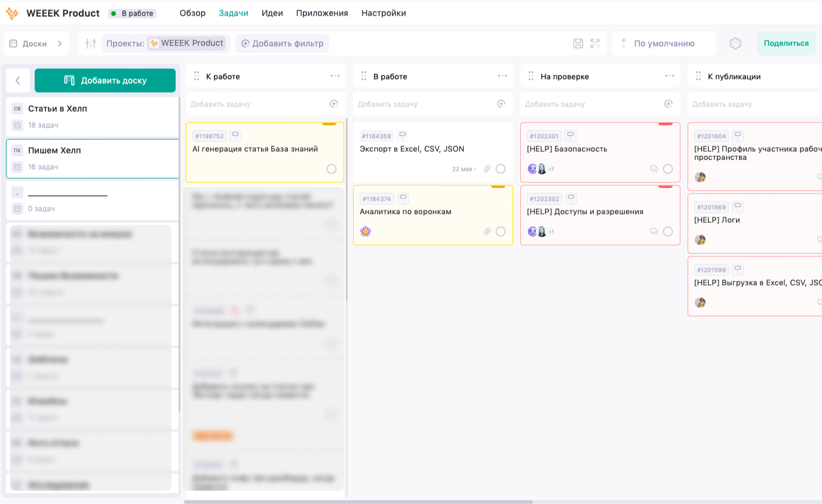Expand board to fullscreen icon
Viewport: 822px width, 504px height.
pyautogui.click(x=595, y=44)
